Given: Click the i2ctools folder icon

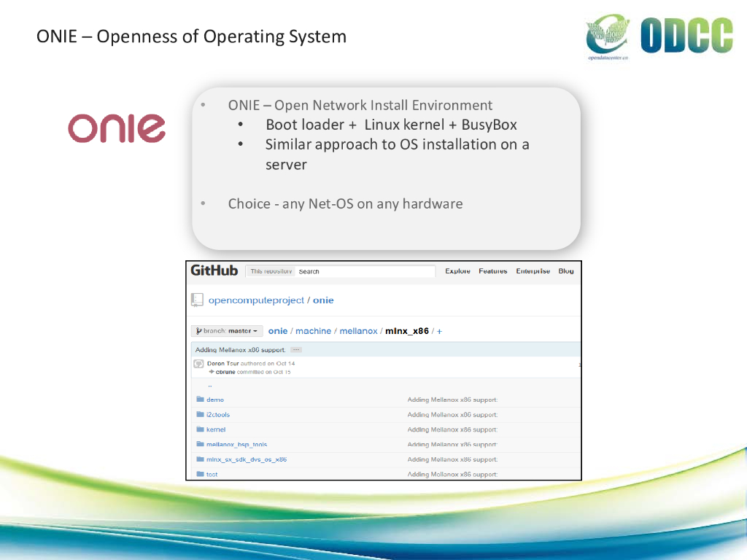Looking at the screenshot, I should [200, 415].
